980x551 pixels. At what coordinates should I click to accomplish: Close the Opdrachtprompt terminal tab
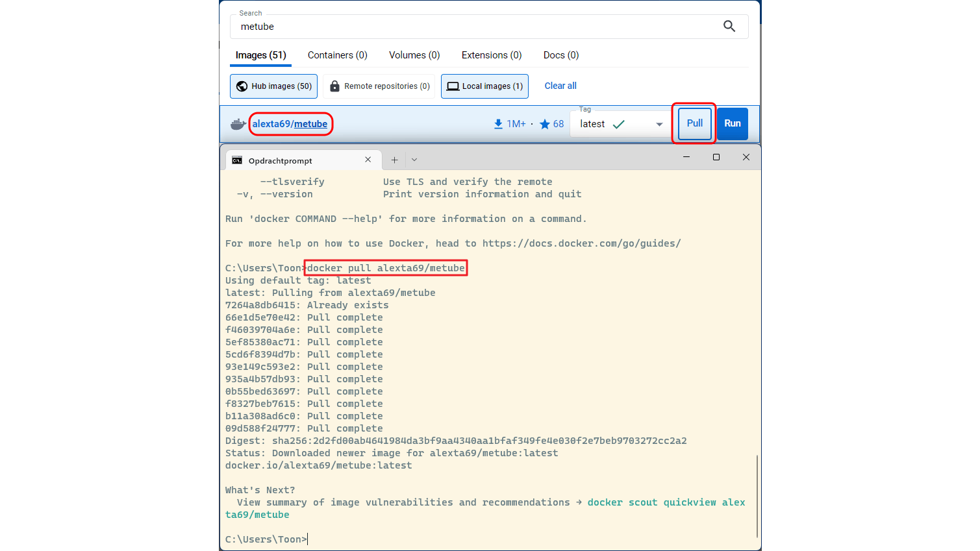(368, 160)
